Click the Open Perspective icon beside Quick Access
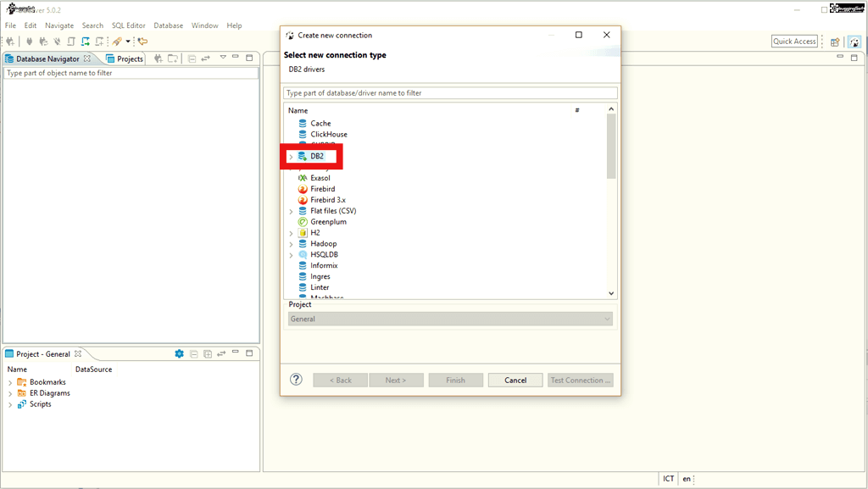Image resolution: width=868 pixels, height=489 pixels. (x=835, y=42)
